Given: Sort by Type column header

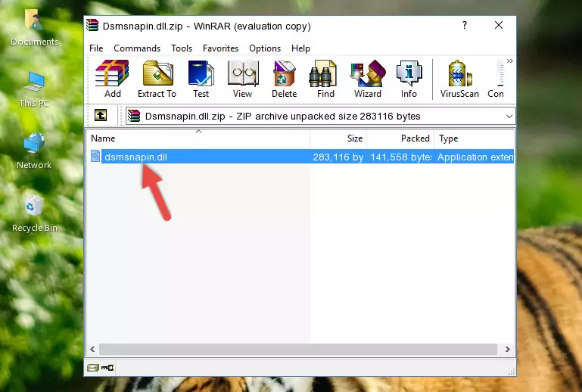Looking at the screenshot, I should point(474,138).
